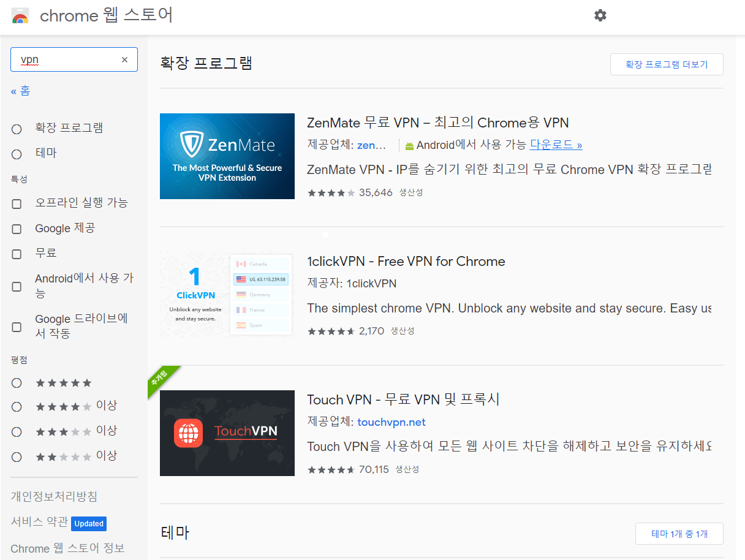The image size is (745, 560).
Task: Open the ZenMate provider link zen…
Action: click(372, 145)
